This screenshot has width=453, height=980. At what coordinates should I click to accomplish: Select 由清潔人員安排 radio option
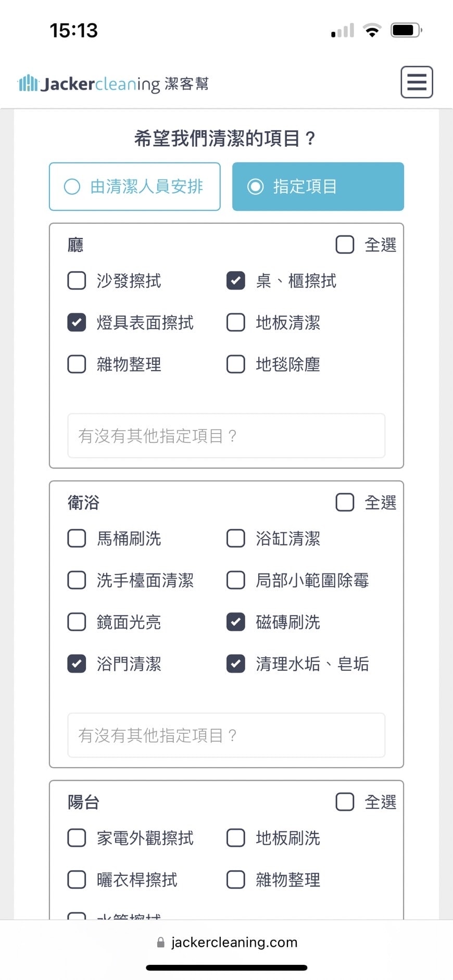(135, 186)
